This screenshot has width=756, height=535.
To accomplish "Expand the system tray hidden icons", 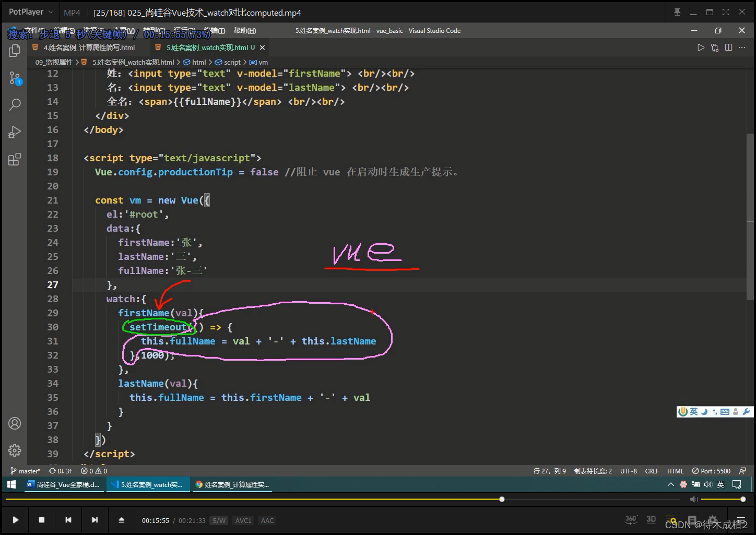I will point(670,484).
